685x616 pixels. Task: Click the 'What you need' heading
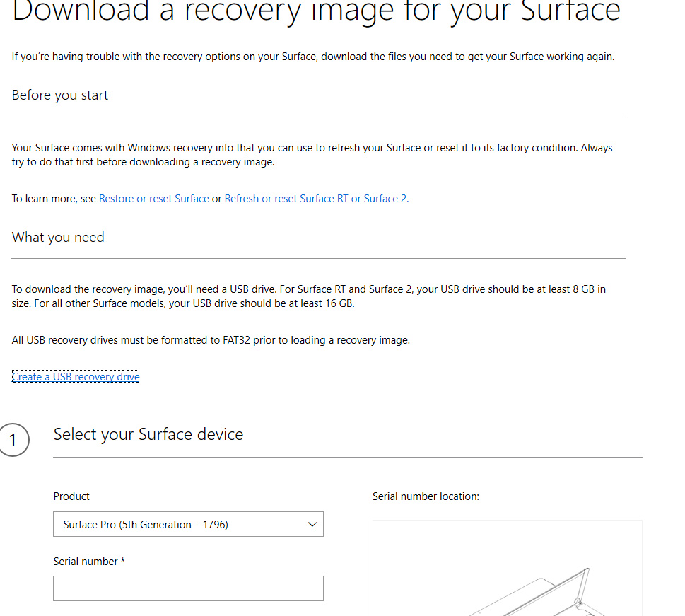pyautogui.click(x=58, y=238)
